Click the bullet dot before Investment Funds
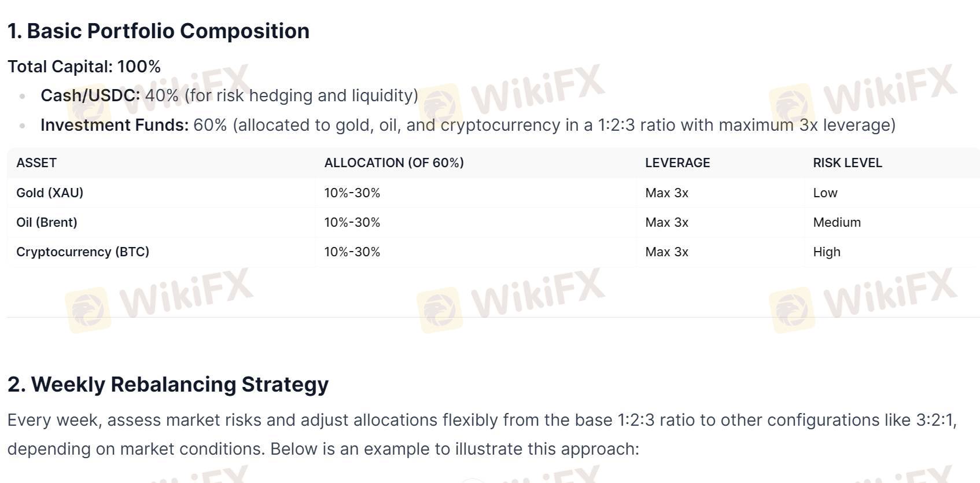The width and height of the screenshot is (980, 483). coord(23,126)
